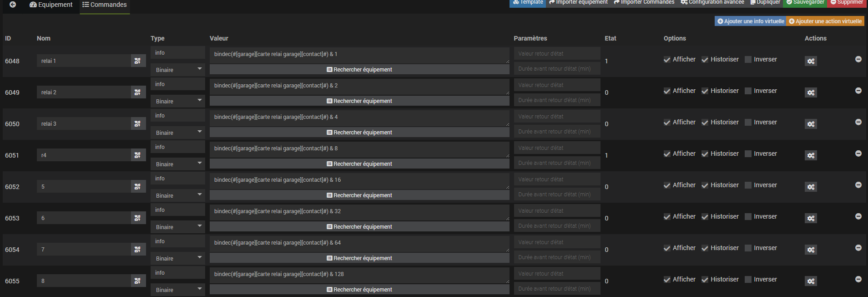
Task: Open icon picker for command 6053
Action: [138, 218]
